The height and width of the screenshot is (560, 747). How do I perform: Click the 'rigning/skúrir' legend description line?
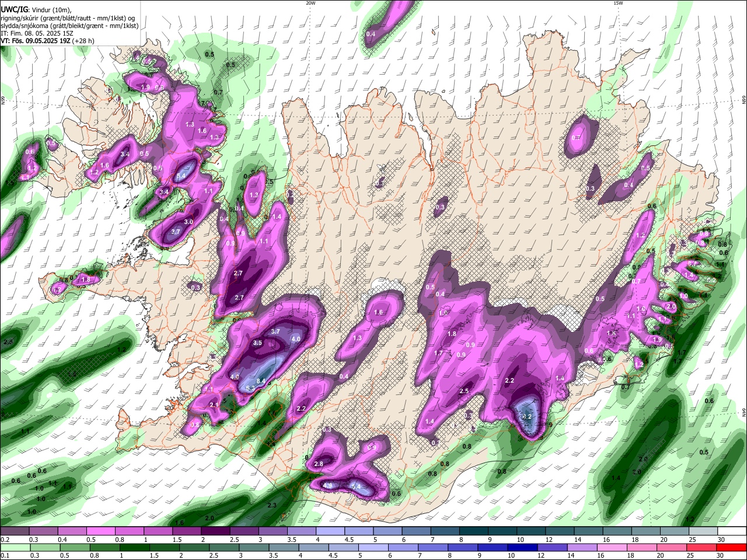tap(68, 18)
